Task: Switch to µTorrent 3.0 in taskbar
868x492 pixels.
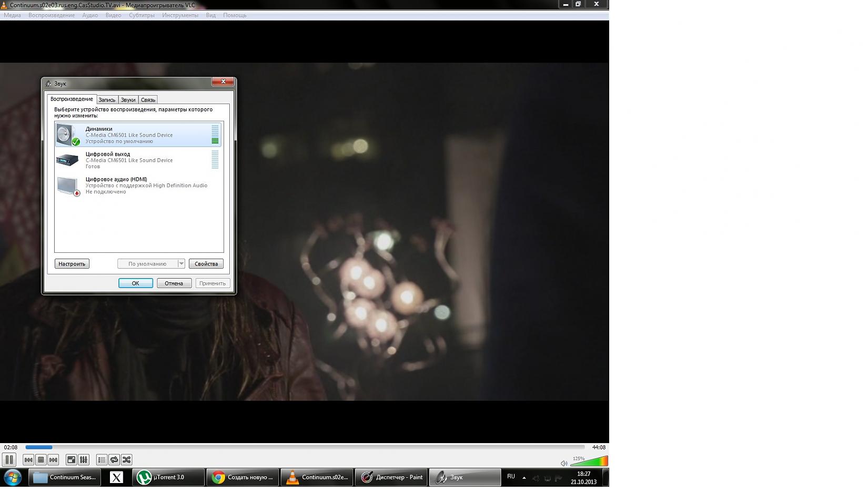Action: tap(168, 477)
